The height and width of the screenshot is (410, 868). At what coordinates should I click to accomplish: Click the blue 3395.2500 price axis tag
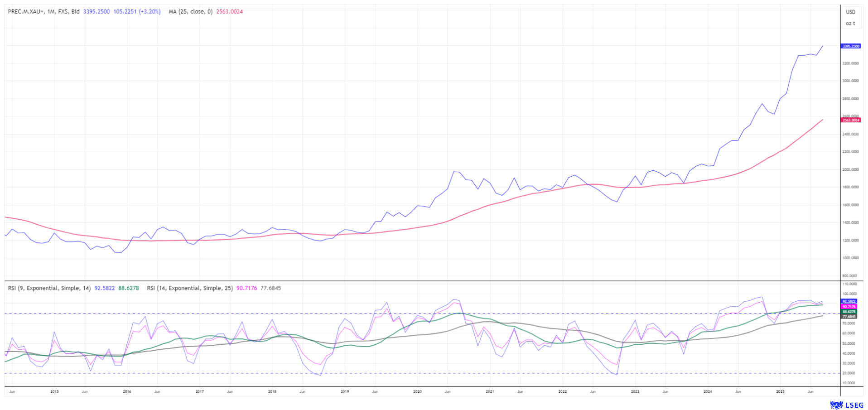[850, 46]
